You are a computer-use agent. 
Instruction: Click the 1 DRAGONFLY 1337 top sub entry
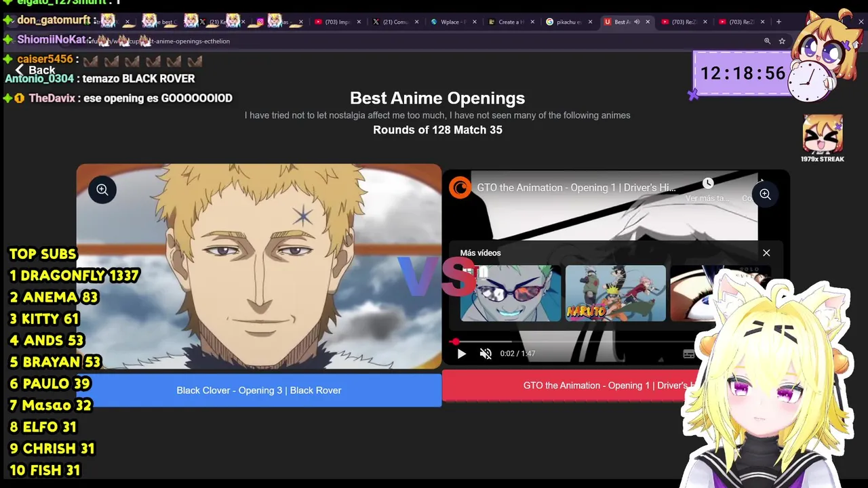[74, 276]
